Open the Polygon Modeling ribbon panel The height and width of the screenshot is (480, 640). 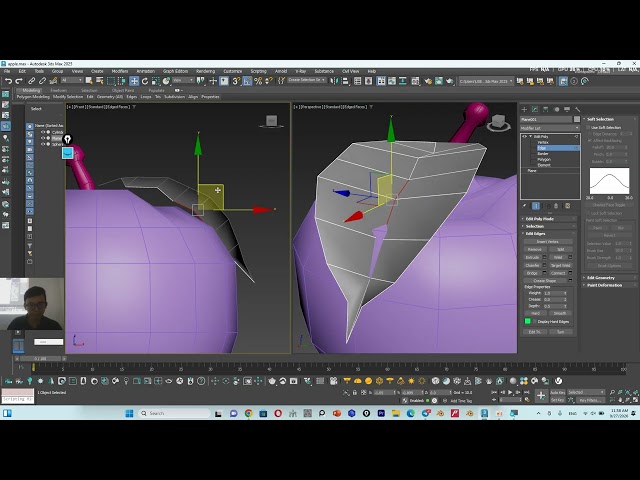pyautogui.click(x=33, y=97)
